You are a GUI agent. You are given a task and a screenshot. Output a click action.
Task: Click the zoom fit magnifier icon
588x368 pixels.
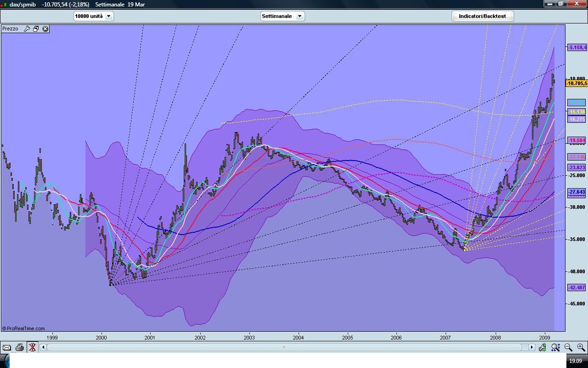[556, 347]
